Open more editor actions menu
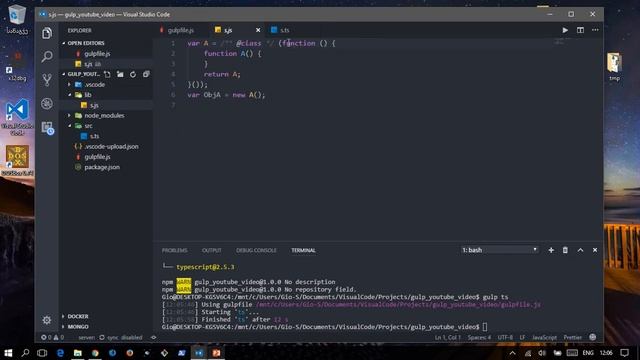 (x=595, y=30)
